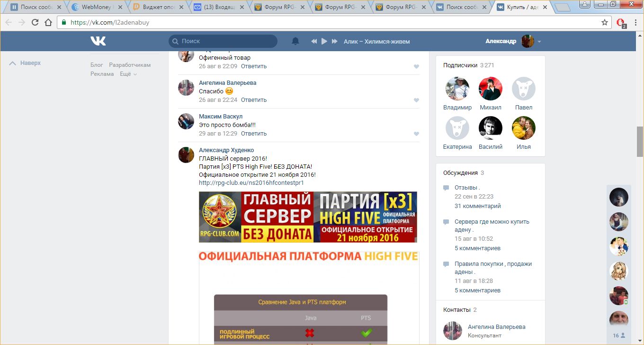This screenshot has height=345, width=644.
Task: Open subscriber Михаил's avatar
Action: [491, 89]
